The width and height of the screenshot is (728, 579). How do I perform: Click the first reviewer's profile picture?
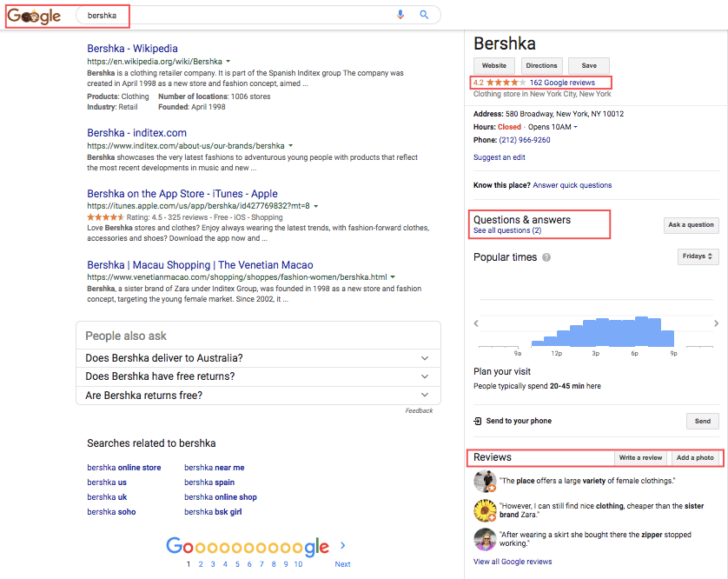(x=484, y=481)
